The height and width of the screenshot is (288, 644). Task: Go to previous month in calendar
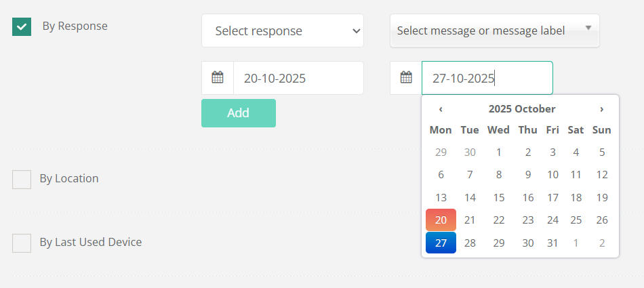tap(441, 109)
